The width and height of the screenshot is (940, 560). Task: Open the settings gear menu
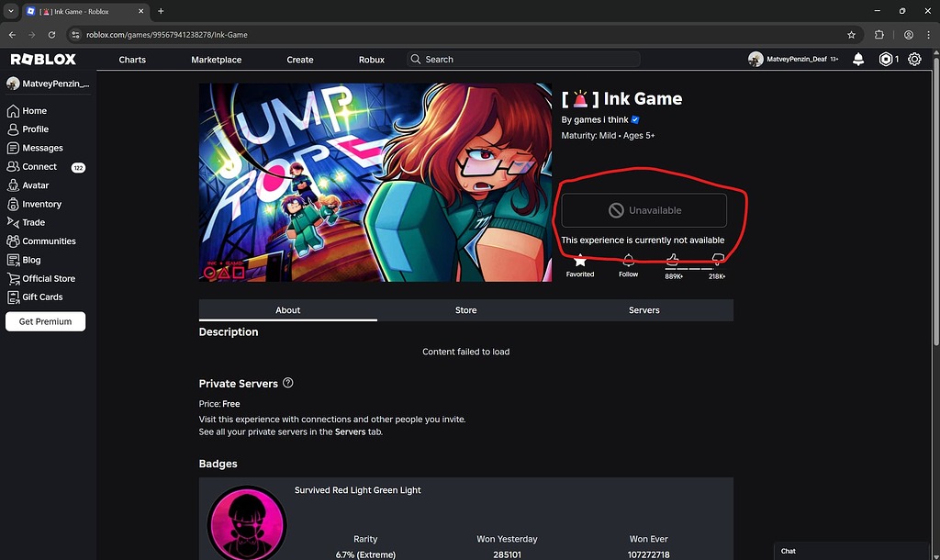pyautogui.click(x=914, y=60)
